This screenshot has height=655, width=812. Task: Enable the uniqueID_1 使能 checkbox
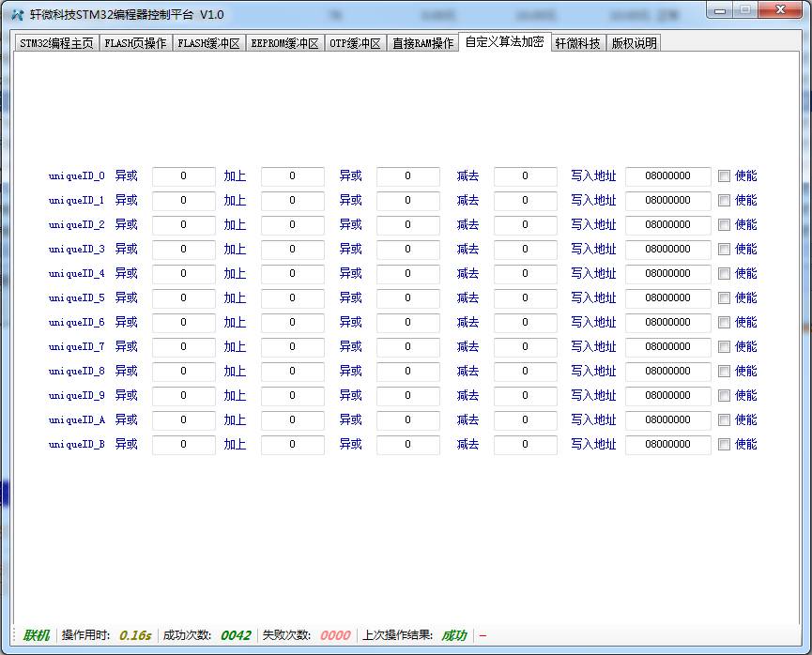[724, 201]
